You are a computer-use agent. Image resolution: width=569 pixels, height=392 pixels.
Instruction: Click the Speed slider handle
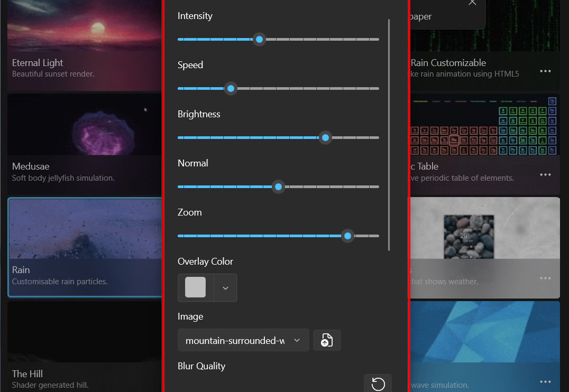point(231,89)
